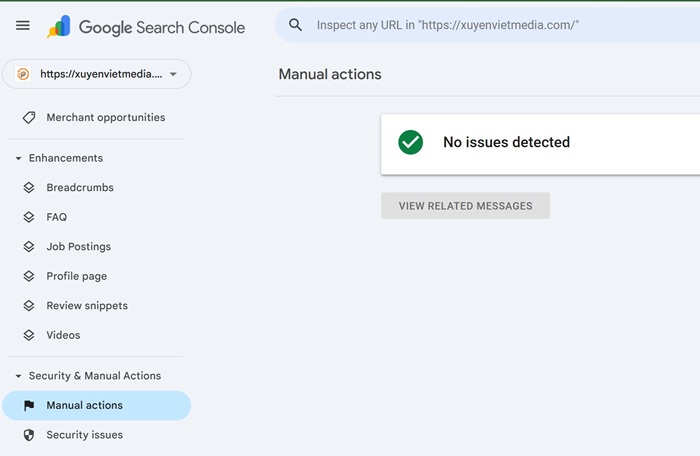Click the Security issues shield icon
The height and width of the screenshot is (456, 700).
29,435
